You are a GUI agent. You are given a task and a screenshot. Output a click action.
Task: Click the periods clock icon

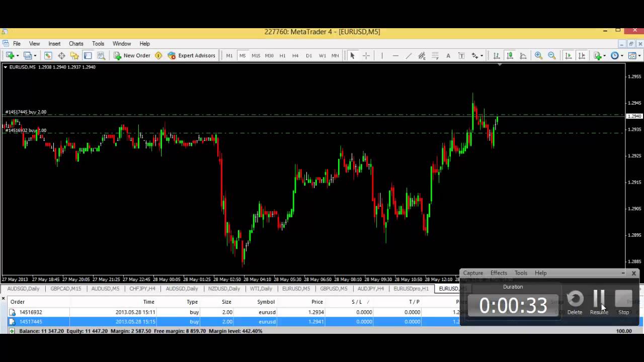tap(614, 55)
